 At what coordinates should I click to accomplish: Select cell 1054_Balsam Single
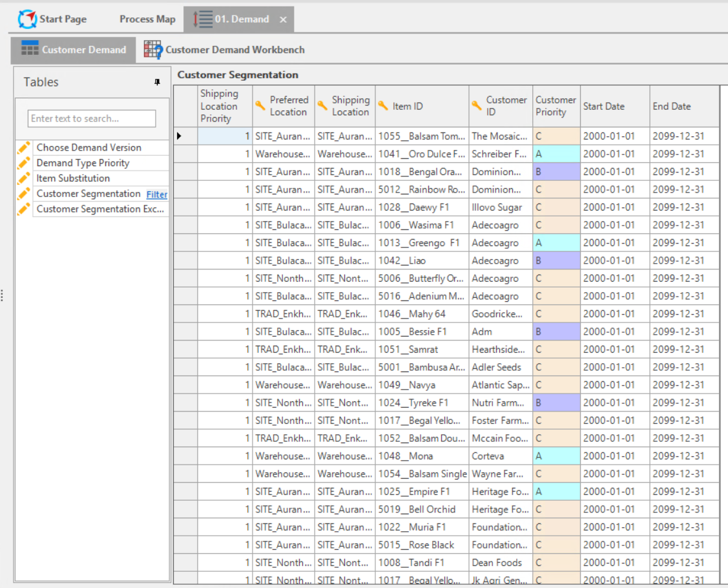coord(422,474)
